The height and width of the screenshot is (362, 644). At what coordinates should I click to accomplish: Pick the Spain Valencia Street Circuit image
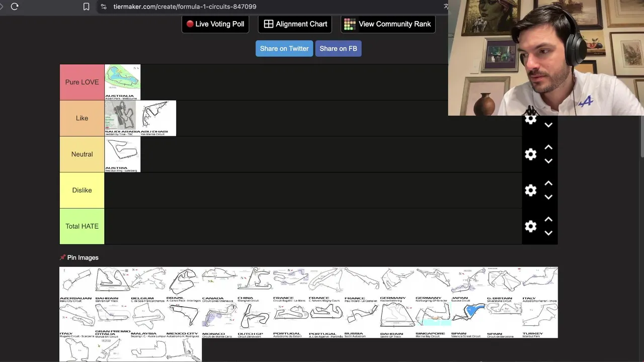pos(469,320)
